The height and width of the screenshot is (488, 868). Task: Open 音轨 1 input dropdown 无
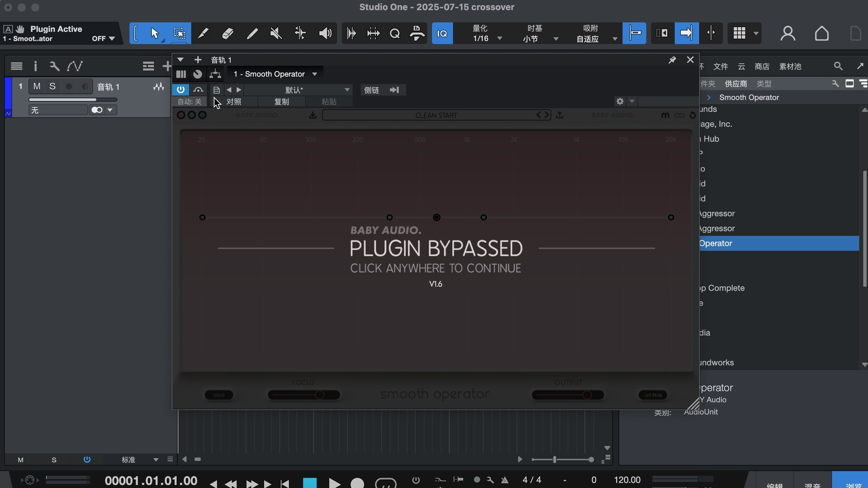[x=58, y=110]
